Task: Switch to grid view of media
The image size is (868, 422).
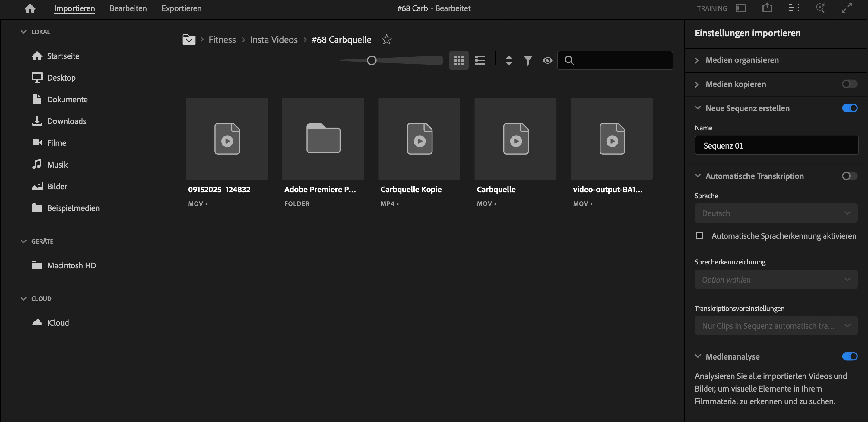Action: [x=459, y=60]
